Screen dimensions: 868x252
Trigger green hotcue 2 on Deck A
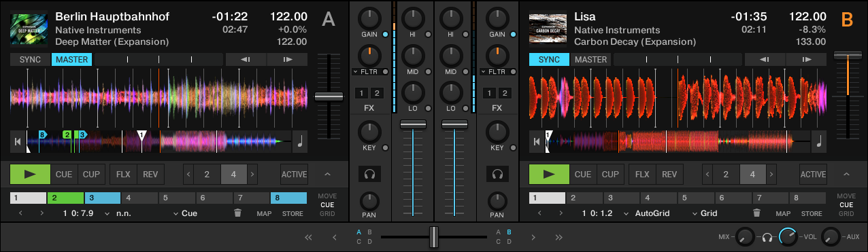point(65,198)
